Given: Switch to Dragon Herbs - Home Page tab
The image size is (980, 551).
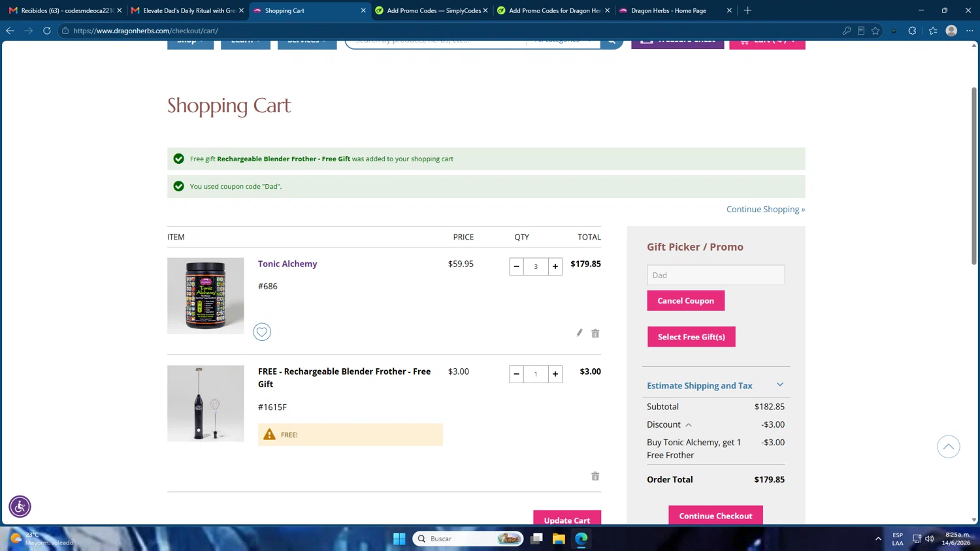Looking at the screenshot, I should (676, 10).
